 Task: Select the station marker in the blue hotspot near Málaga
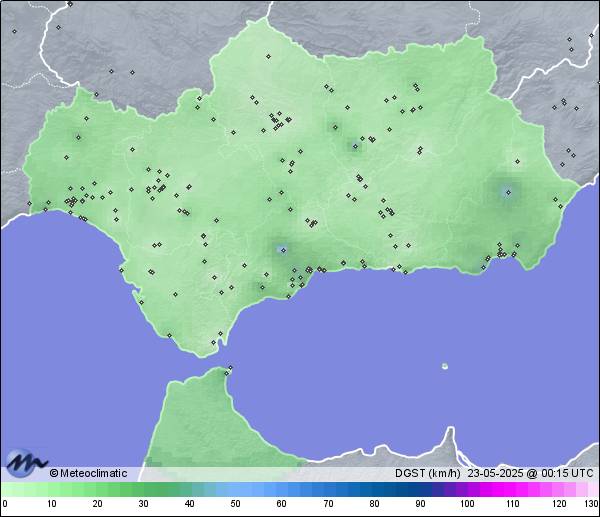(x=283, y=250)
